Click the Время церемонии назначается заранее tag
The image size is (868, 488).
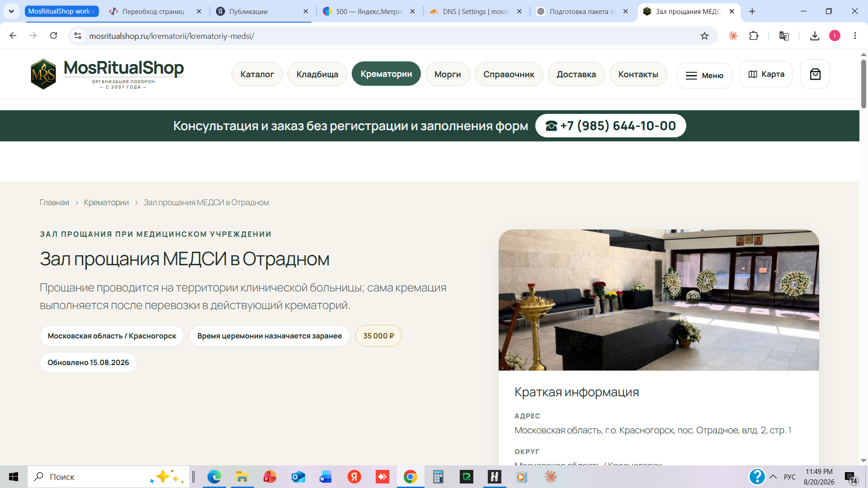tap(269, 336)
